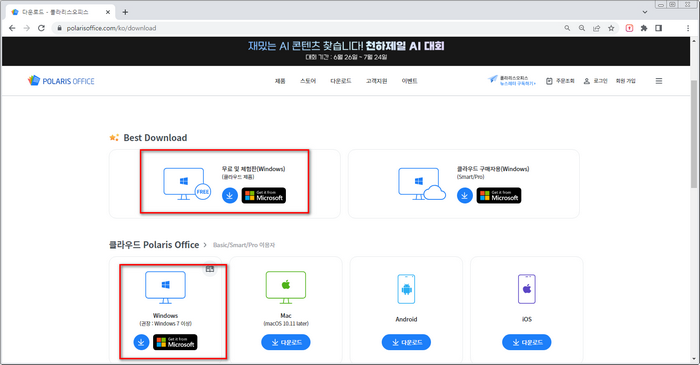This screenshot has width=700, height=365.
Task: Click the search icon in address bar
Action: pos(567,28)
